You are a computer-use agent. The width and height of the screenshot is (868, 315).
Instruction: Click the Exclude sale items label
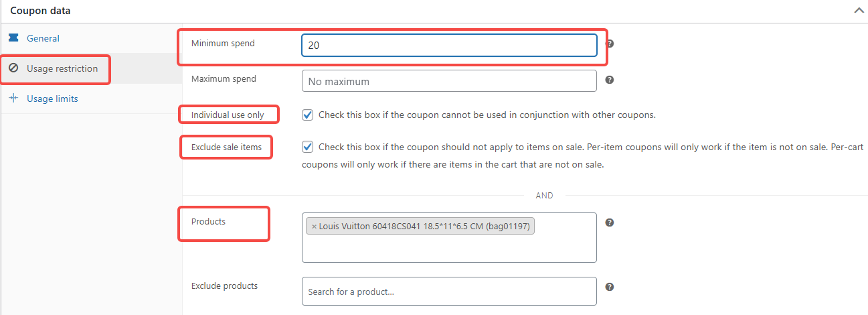pyautogui.click(x=226, y=147)
